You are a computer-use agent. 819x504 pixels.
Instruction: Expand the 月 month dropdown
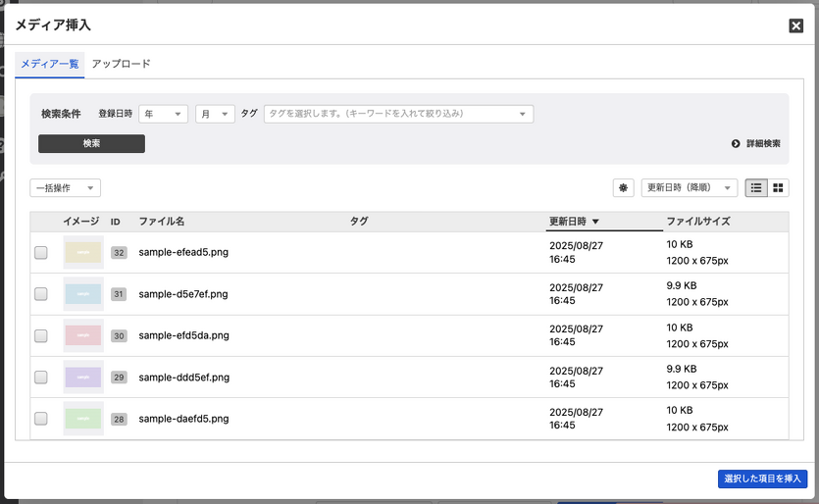point(215,114)
